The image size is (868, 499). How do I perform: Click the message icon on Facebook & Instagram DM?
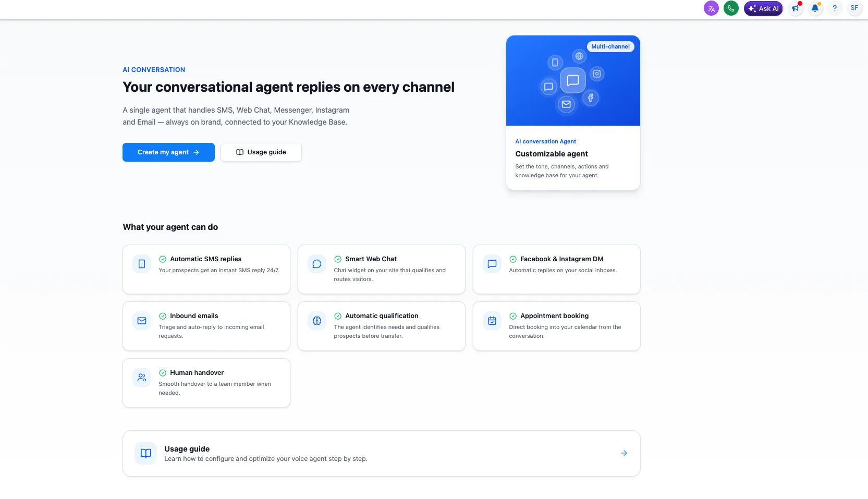click(x=492, y=264)
